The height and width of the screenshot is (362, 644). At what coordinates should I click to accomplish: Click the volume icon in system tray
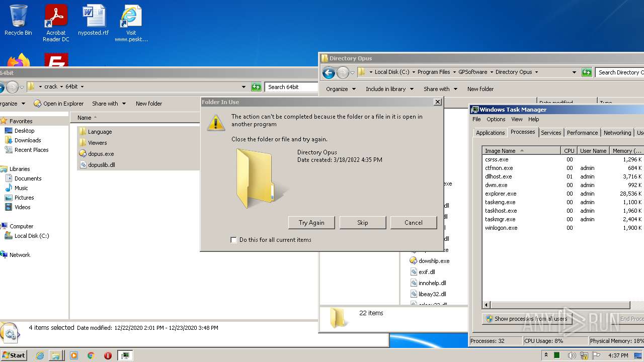(572, 355)
